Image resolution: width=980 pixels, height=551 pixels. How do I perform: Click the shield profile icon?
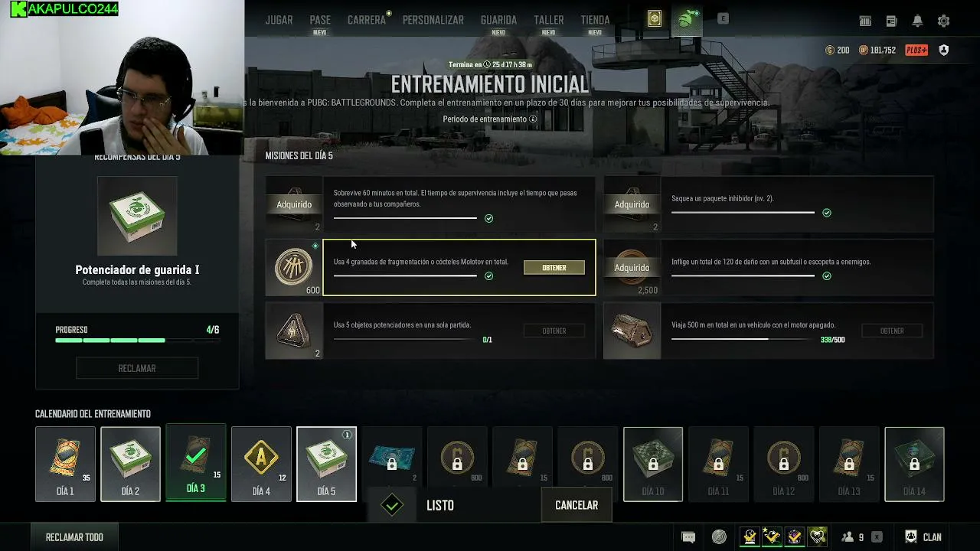tap(943, 51)
